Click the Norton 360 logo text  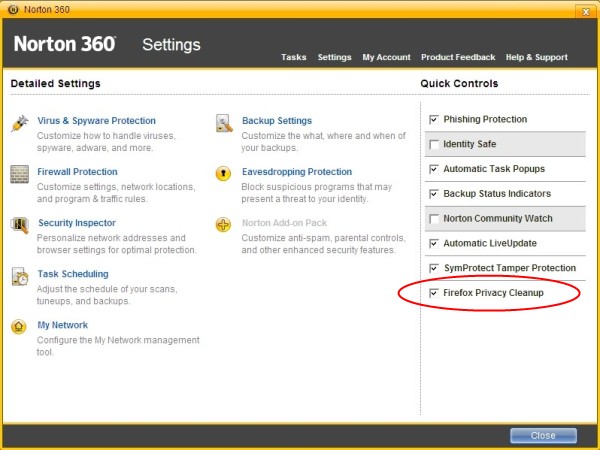pos(65,44)
